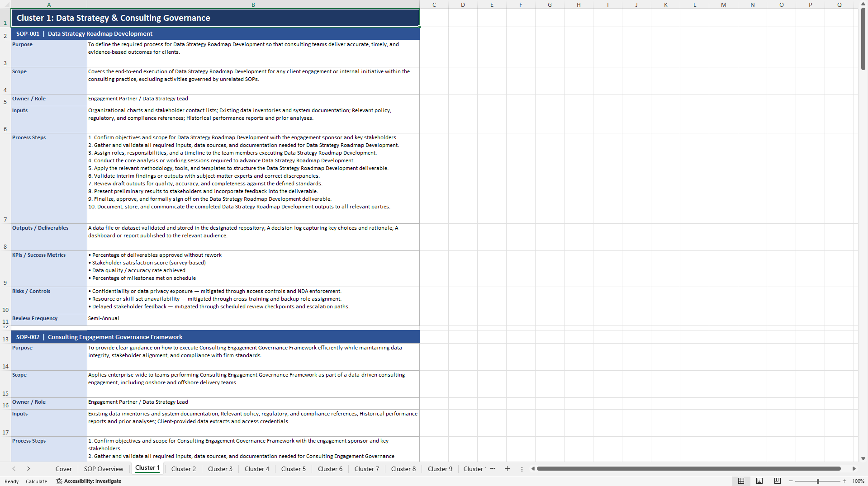Click SOP-002 Consulting Engagement Governance Framework header
Image resolution: width=868 pixels, height=486 pixels.
coord(215,337)
